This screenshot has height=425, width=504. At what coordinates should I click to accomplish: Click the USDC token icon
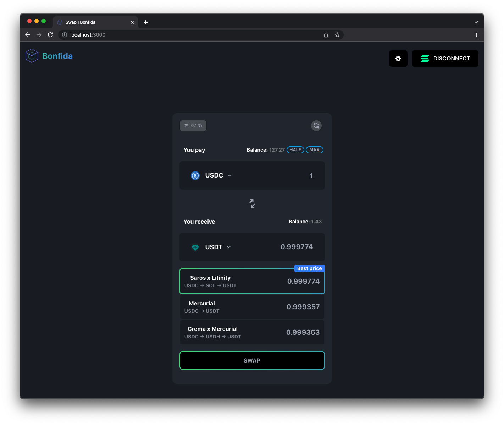tap(195, 175)
